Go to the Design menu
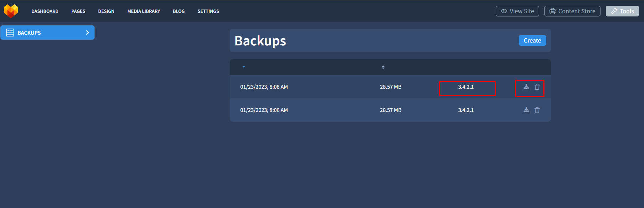 click(106, 11)
